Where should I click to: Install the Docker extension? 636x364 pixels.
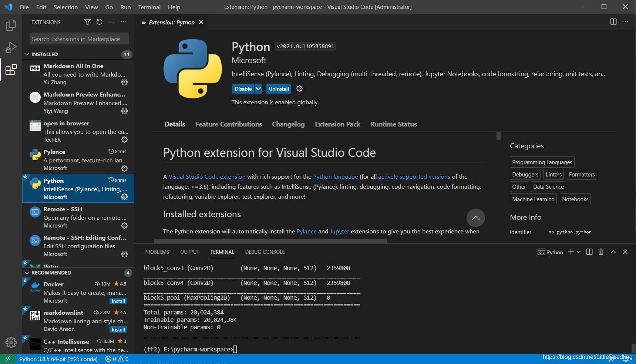(x=118, y=301)
